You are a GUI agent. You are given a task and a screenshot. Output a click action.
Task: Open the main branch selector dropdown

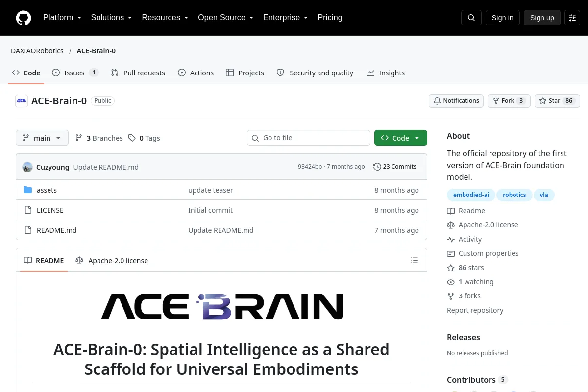[x=42, y=138]
